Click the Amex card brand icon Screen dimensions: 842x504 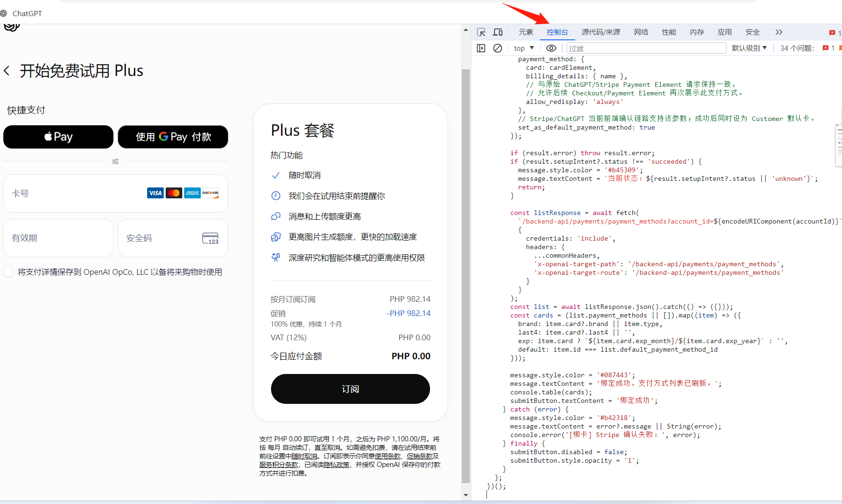[x=192, y=193]
